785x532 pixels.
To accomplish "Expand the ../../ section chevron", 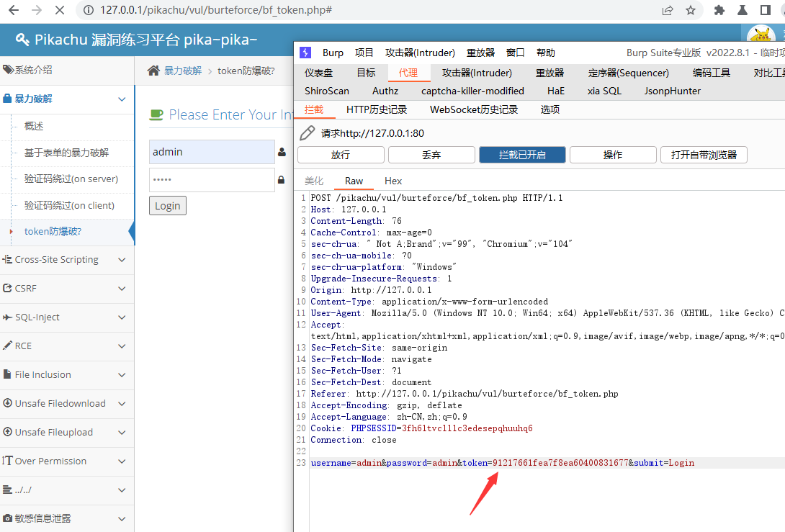I will tap(122, 490).
